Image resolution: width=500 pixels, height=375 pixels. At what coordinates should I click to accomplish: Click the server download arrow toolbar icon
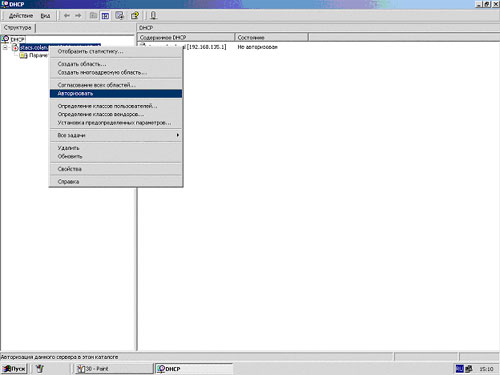[153, 16]
